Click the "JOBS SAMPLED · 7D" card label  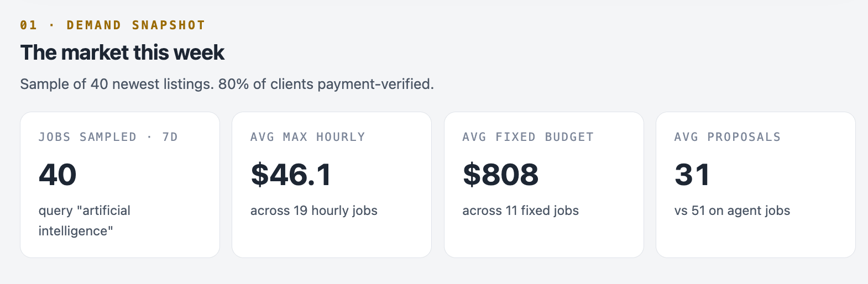click(x=108, y=137)
